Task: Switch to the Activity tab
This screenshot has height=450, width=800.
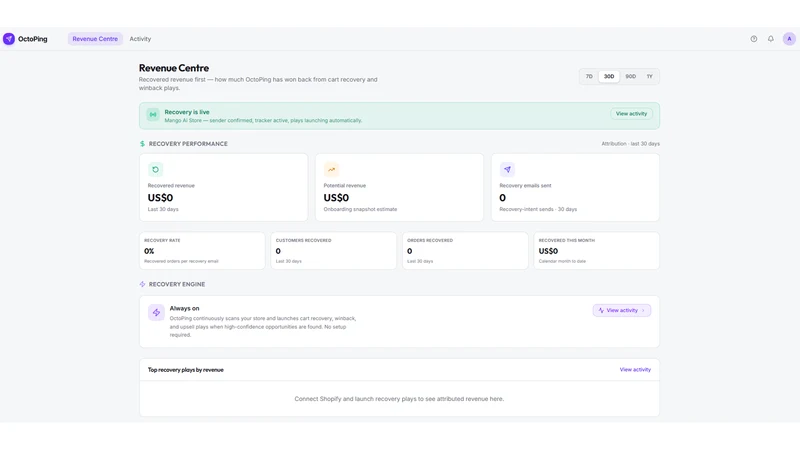Action: pos(140,39)
